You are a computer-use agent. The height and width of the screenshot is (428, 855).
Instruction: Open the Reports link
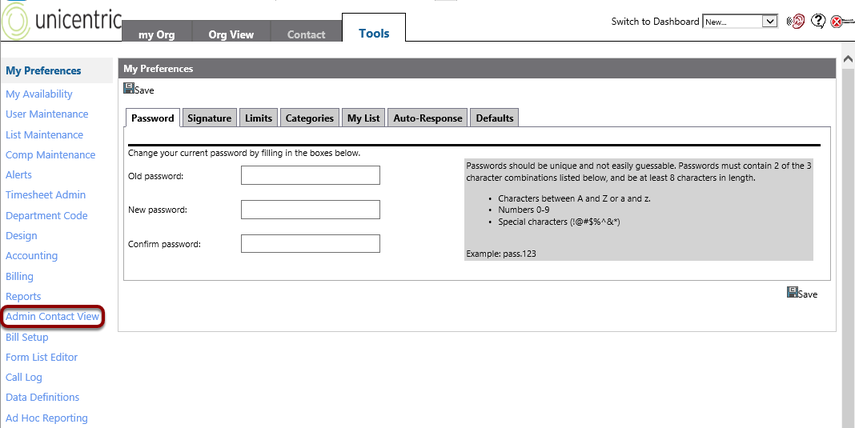[23, 297]
